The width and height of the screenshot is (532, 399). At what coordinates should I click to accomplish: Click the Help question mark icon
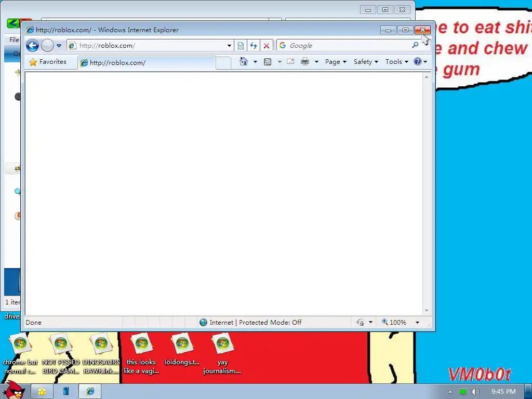(418, 61)
